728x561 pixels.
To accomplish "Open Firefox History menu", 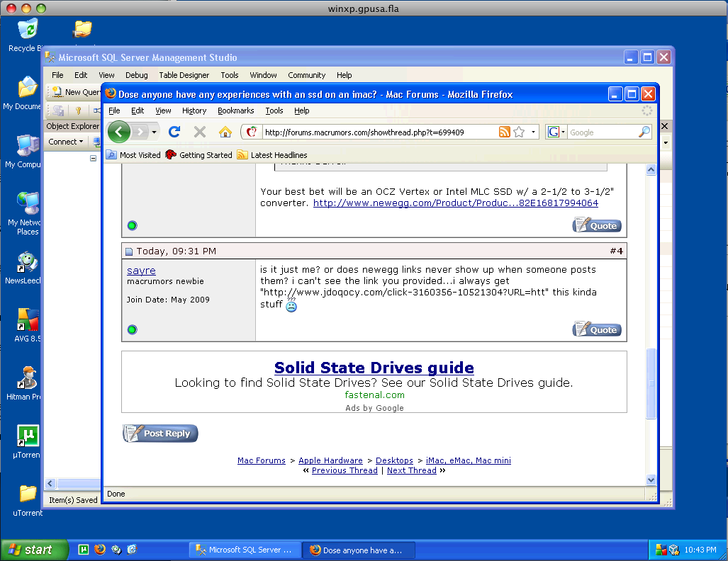I will click(x=194, y=110).
